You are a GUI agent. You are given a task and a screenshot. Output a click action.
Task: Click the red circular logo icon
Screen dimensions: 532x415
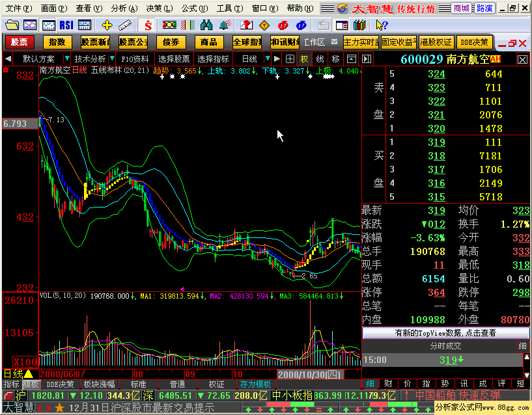point(283,25)
